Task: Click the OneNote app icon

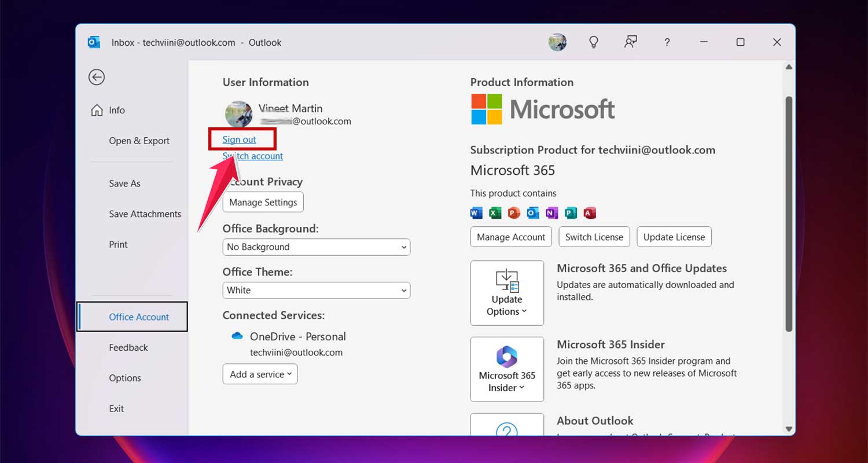Action: [x=551, y=212]
